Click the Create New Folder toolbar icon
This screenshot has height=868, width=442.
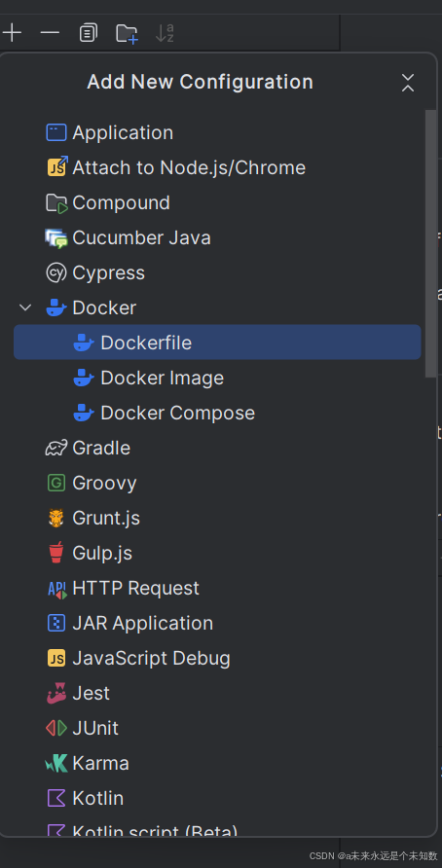[127, 33]
